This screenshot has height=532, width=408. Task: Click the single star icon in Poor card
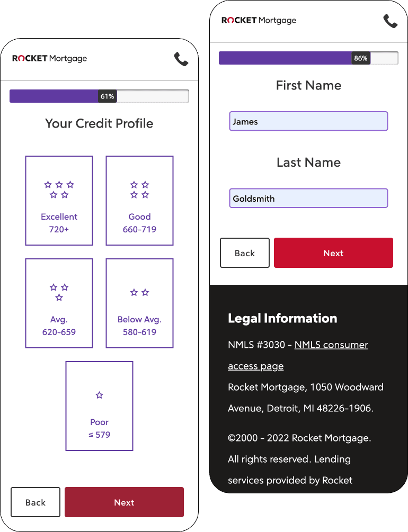point(99,395)
